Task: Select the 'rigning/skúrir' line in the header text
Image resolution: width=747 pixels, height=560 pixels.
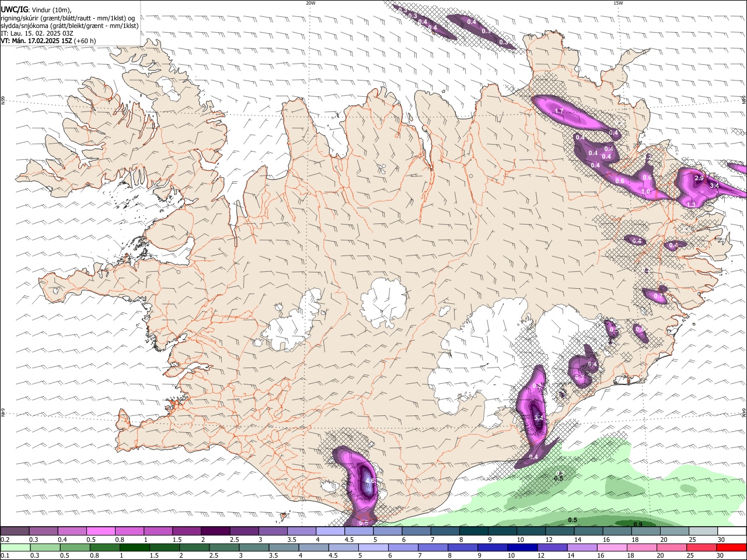Action: (68, 18)
